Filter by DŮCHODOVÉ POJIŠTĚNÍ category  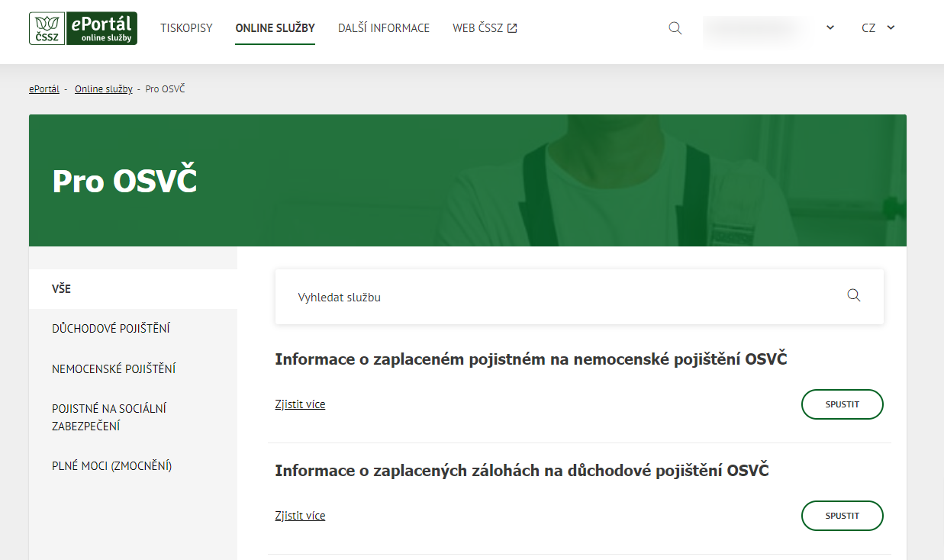[x=111, y=329]
